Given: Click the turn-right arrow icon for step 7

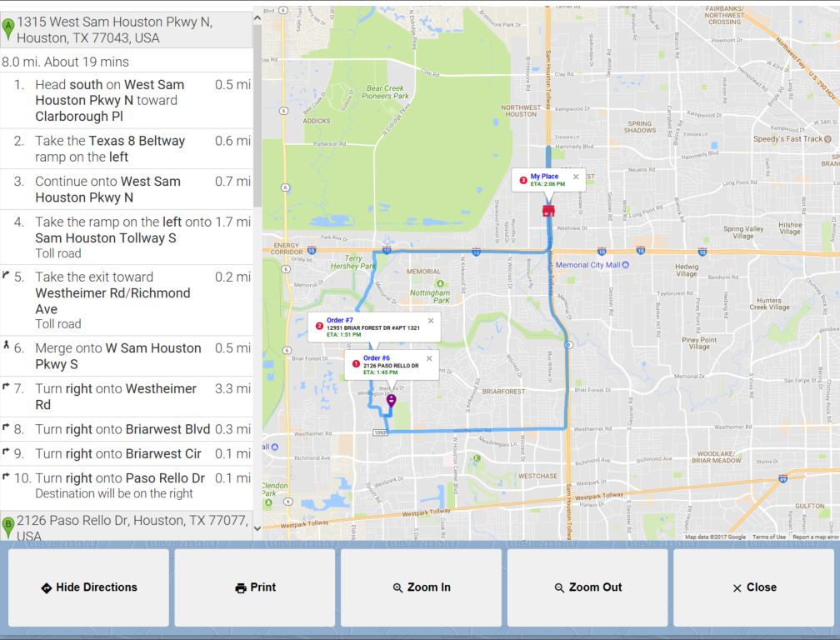Looking at the screenshot, I should [x=6, y=386].
